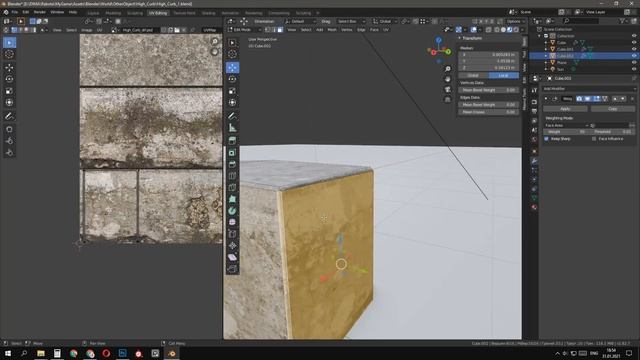
Task: Switch to the UV Editing workspace tab
Action: click(x=158, y=13)
